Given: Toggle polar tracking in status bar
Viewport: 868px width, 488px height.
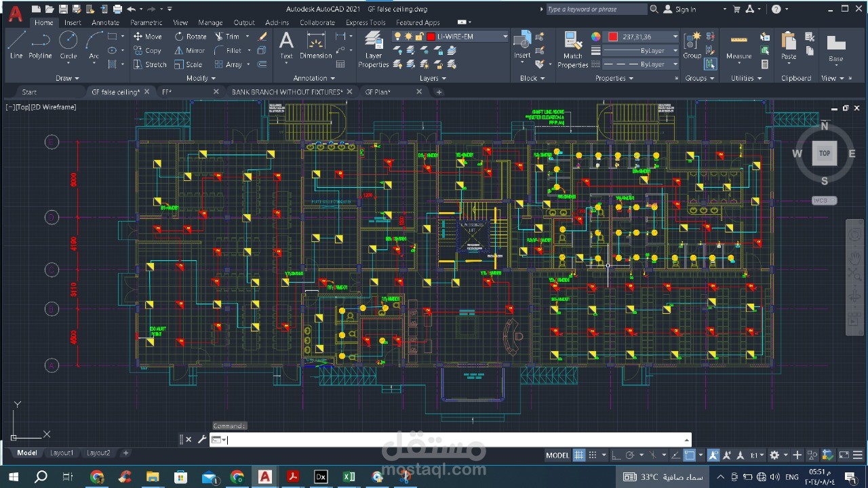Looking at the screenshot, I should point(630,455).
